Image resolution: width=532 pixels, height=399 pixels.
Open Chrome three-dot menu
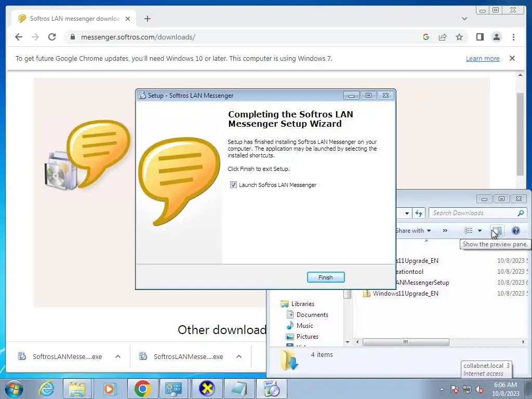[x=513, y=37]
